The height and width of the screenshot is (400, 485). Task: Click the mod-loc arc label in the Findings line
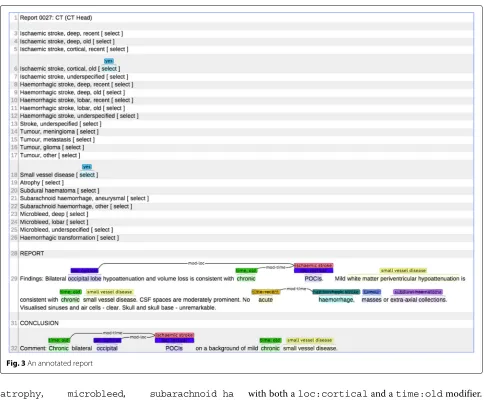pyautogui.click(x=196, y=263)
